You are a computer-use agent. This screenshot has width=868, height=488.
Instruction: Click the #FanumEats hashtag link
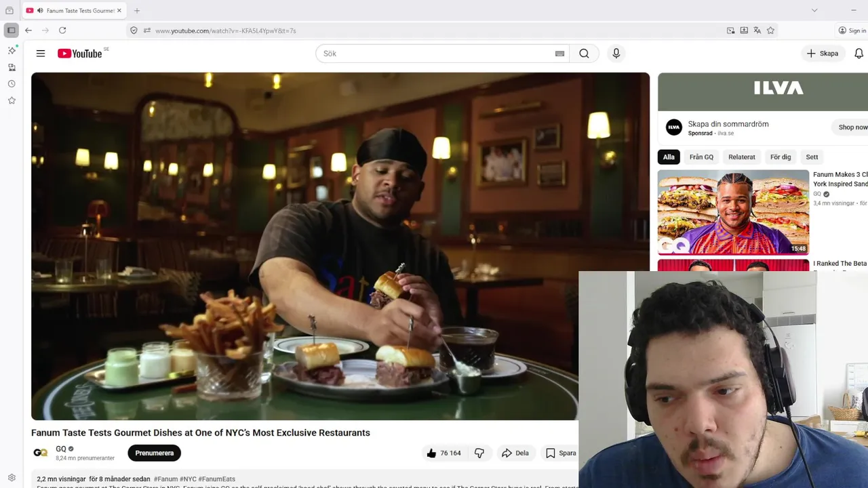coord(217,479)
